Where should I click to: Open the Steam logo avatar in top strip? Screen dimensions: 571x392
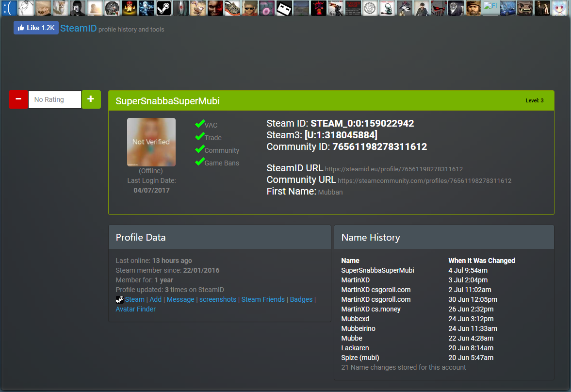(x=163, y=8)
